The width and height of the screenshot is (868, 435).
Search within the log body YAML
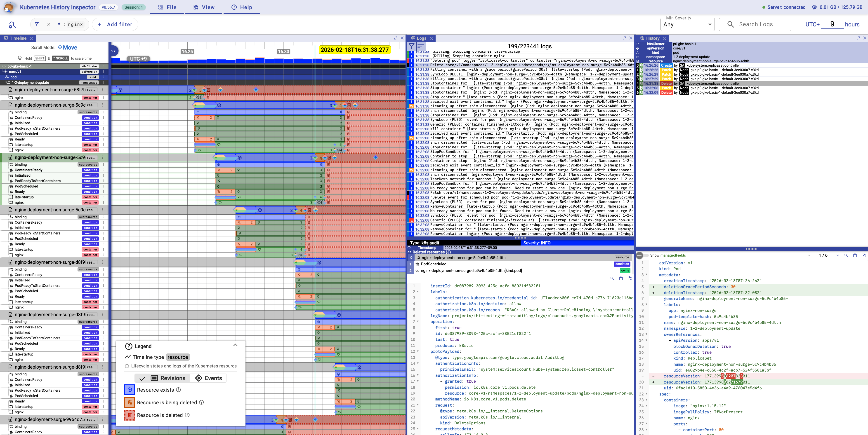pyautogui.click(x=612, y=278)
